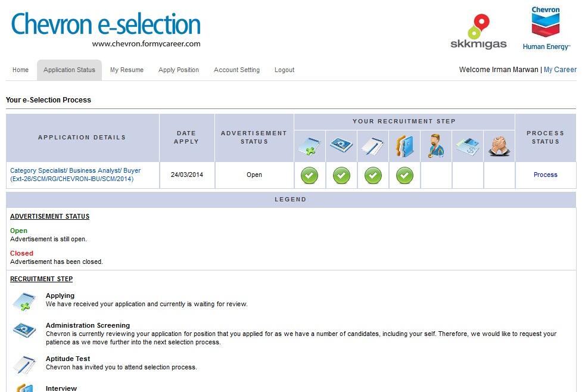The width and height of the screenshot is (582, 392).
Task: Click green checkmark under Aptitude Test step
Action: (373, 175)
